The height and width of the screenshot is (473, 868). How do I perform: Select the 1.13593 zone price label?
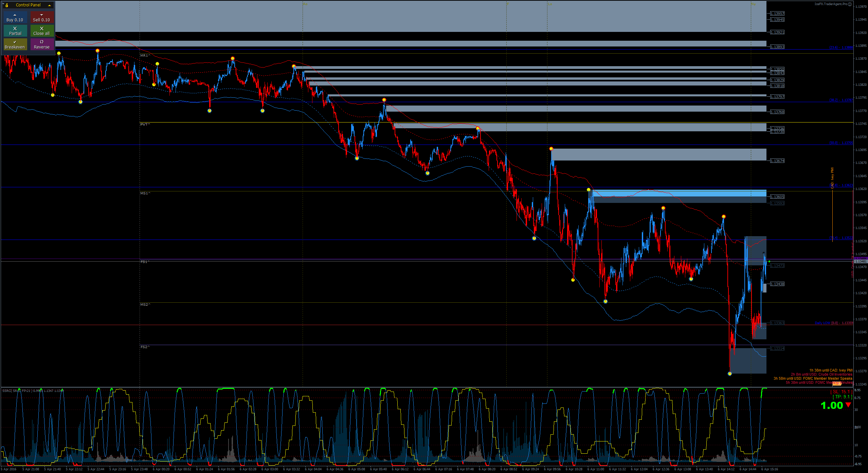(x=777, y=203)
